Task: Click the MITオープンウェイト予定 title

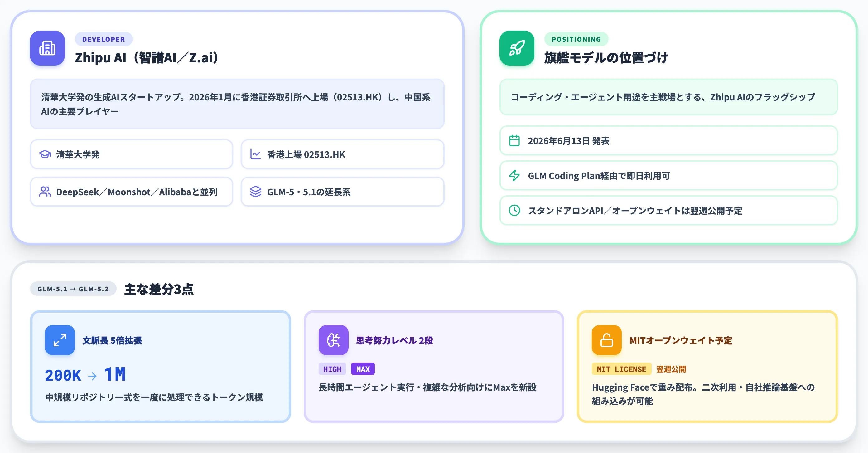Action: (681, 340)
